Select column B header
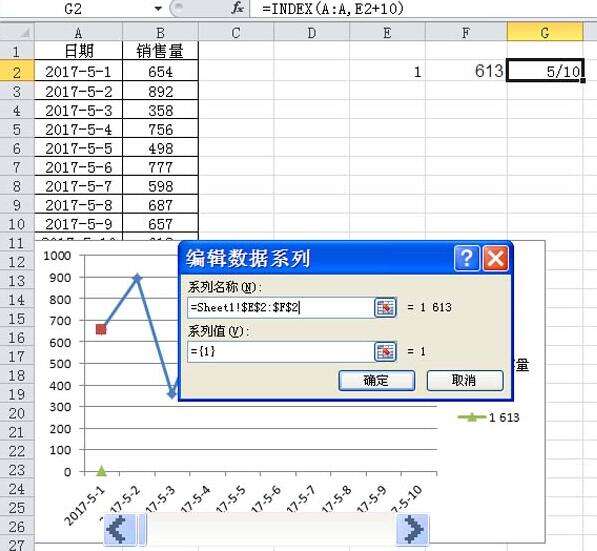 pyautogui.click(x=160, y=33)
